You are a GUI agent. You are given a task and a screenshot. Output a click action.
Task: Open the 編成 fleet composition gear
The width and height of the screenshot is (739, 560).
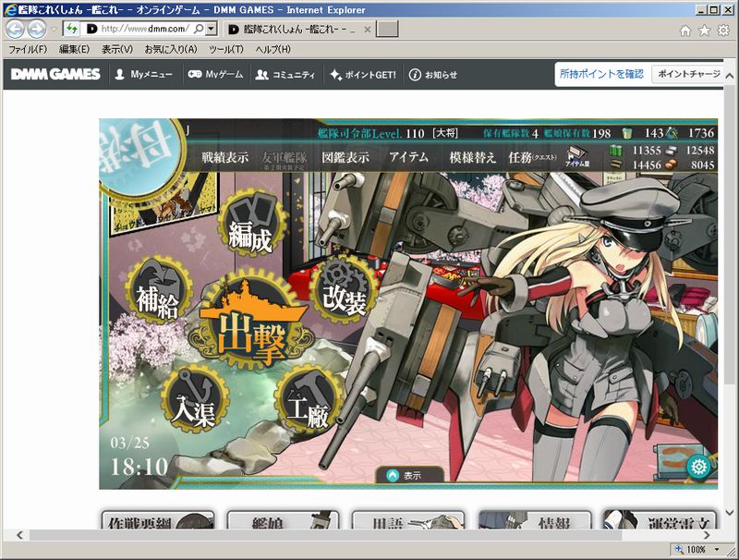tap(251, 222)
